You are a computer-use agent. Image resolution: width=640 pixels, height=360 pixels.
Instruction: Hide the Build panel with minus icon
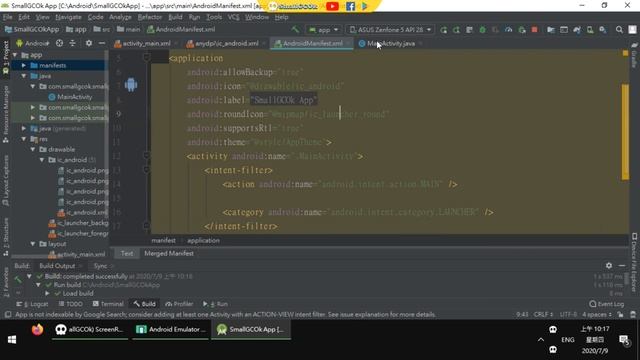point(622,266)
